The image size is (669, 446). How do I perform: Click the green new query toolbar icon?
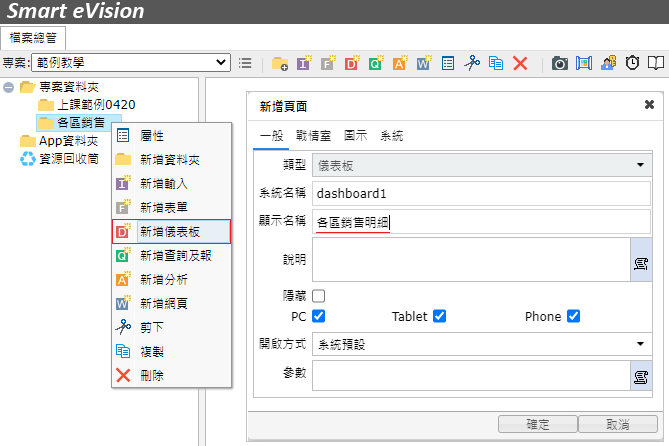pos(375,63)
